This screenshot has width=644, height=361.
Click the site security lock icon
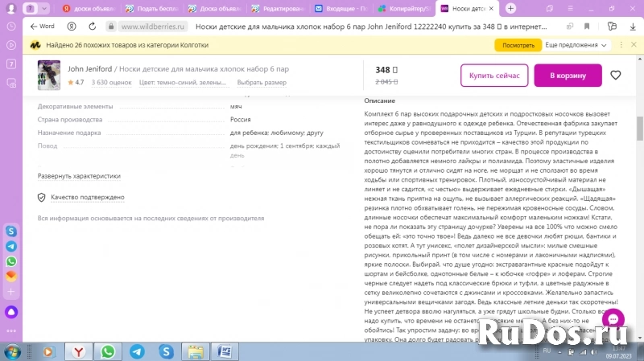pyautogui.click(x=111, y=27)
